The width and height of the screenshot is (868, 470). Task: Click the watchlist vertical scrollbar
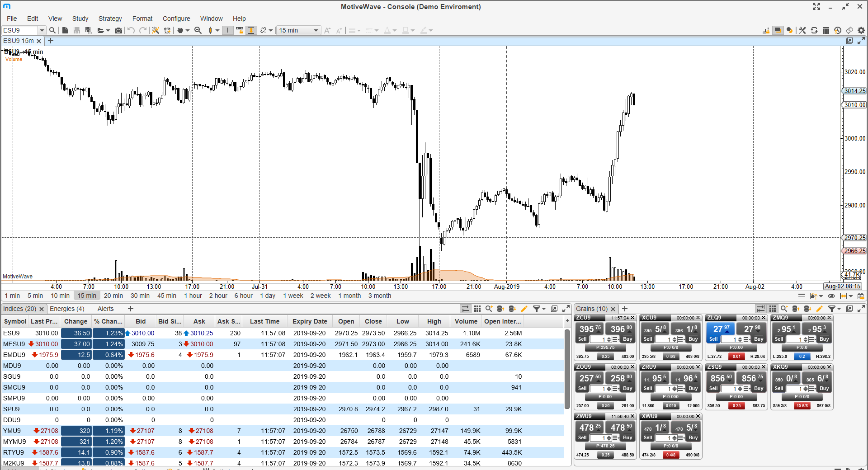coord(567,369)
